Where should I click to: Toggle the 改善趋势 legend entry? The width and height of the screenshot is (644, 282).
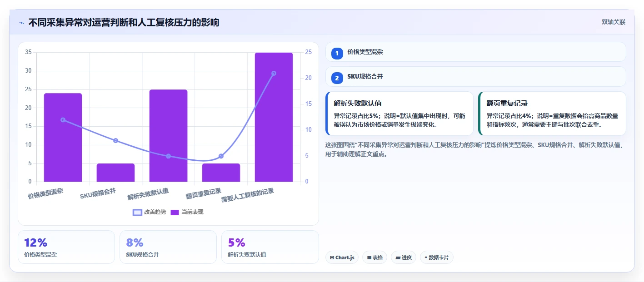point(150,212)
